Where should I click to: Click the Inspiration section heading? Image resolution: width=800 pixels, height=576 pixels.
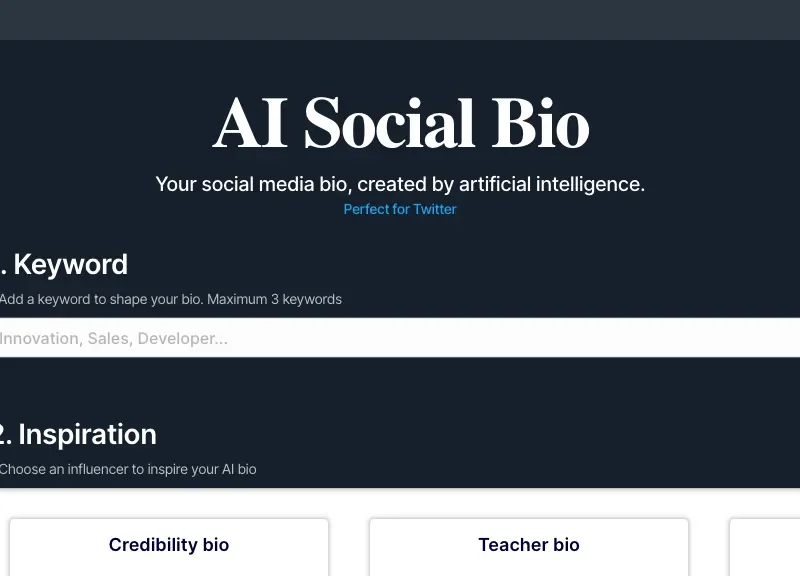tap(78, 434)
